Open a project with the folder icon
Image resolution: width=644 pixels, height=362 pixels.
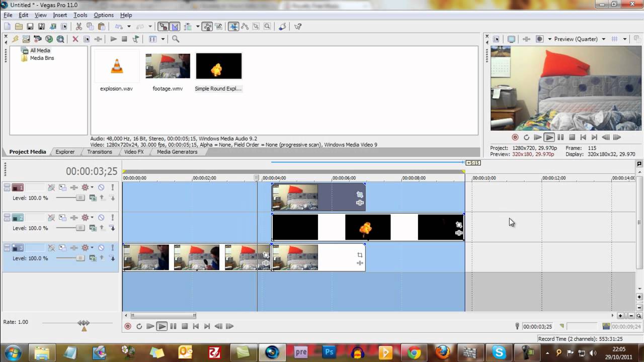(x=19, y=27)
